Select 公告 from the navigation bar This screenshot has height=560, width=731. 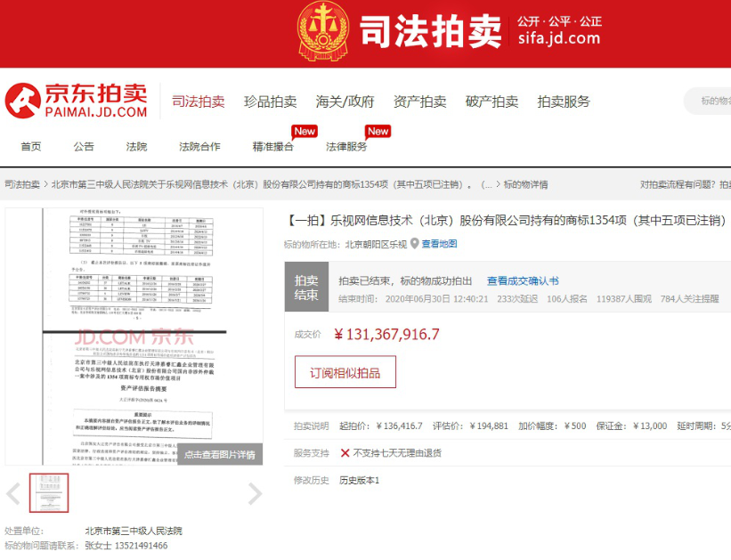(x=81, y=146)
